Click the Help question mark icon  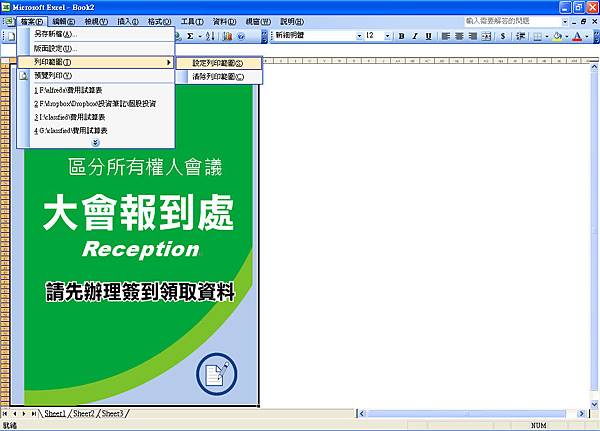coord(241,36)
